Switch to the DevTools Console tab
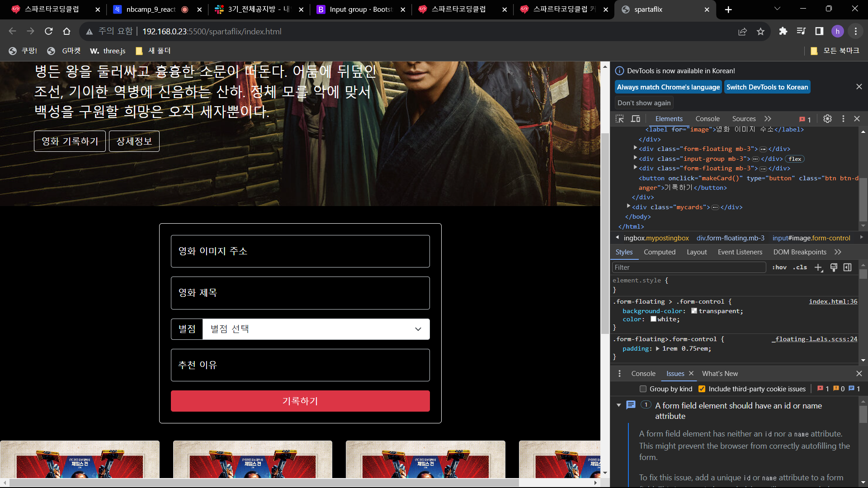This screenshot has width=868, height=488. (707, 119)
